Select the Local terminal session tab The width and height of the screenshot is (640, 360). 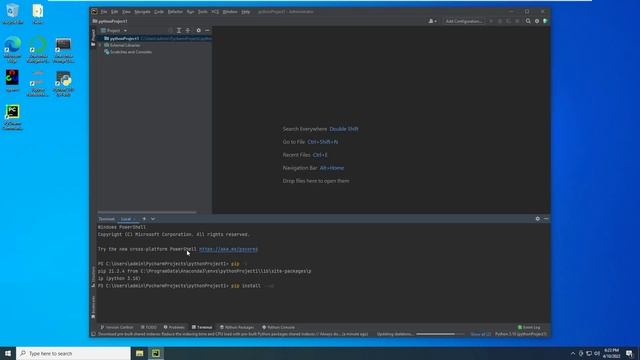[x=127, y=219]
